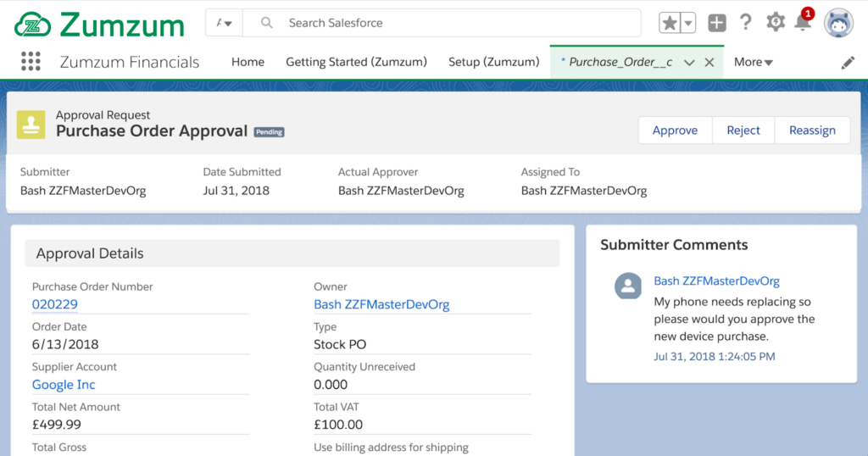Click the Approve button
This screenshot has width=868, height=456.
675,130
